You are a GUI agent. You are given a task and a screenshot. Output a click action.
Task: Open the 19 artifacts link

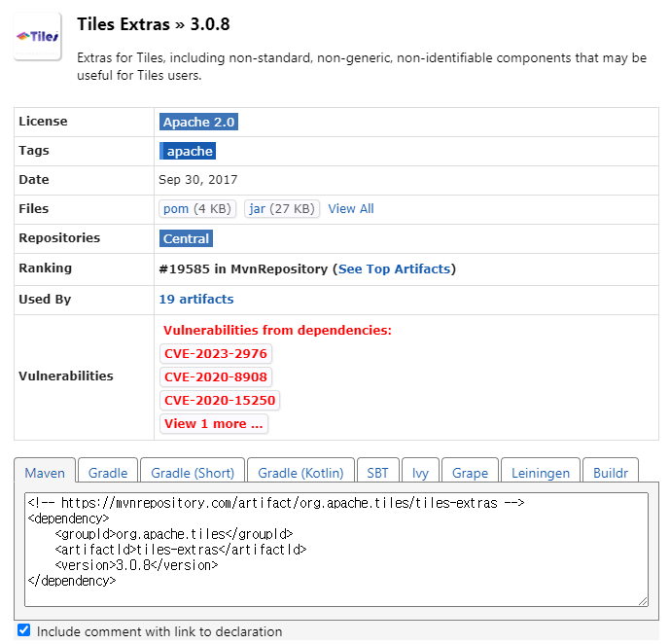pos(196,299)
